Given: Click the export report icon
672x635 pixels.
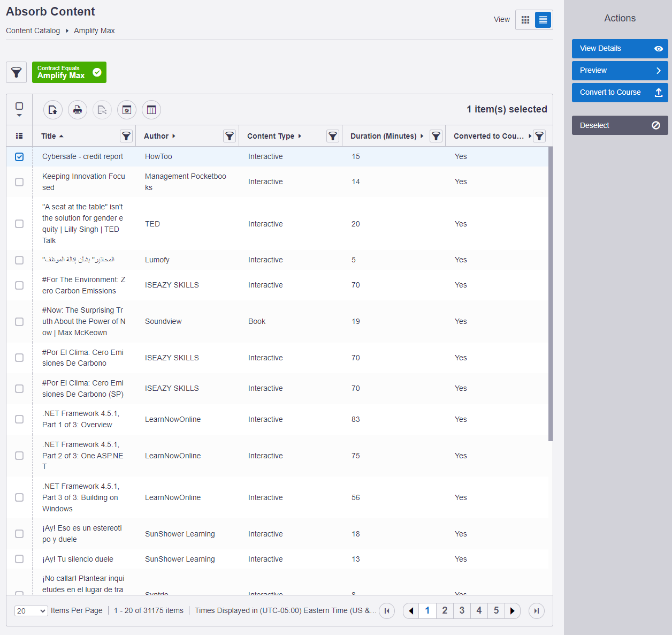Looking at the screenshot, I should pos(53,110).
